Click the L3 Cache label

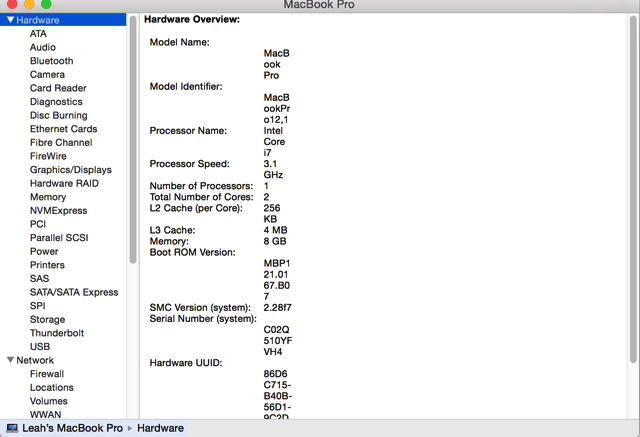(172, 230)
